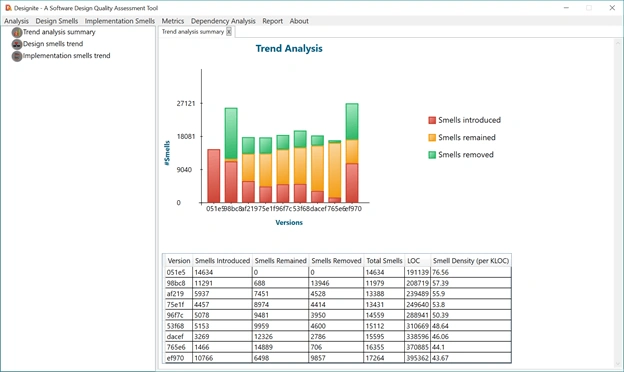Viewport: 624px width, 372px height.
Task: Click the Smells Introduced column header
Action: click(x=222, y=261)
